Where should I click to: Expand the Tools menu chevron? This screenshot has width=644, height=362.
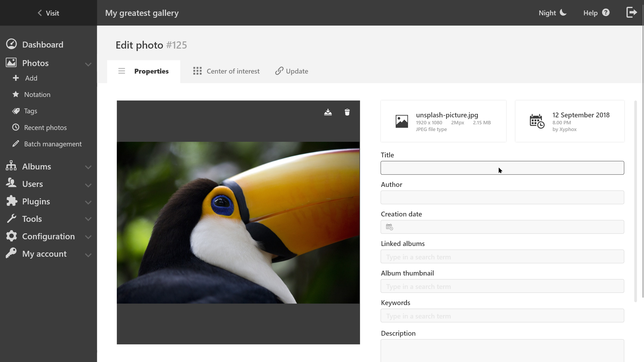pyautogui.click(x=88, y=219)
